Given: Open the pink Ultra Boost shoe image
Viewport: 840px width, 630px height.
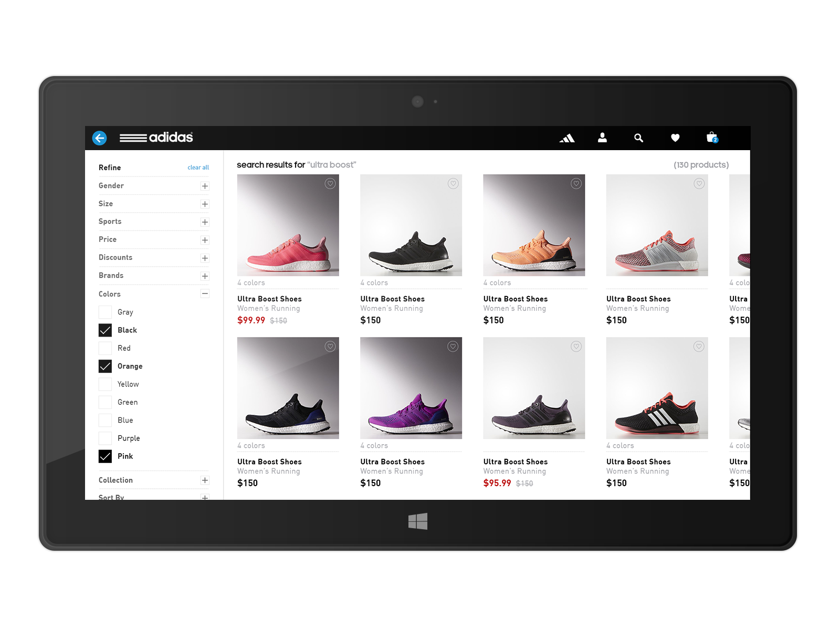Looking at the screenshot, I should tap(288, 225).
